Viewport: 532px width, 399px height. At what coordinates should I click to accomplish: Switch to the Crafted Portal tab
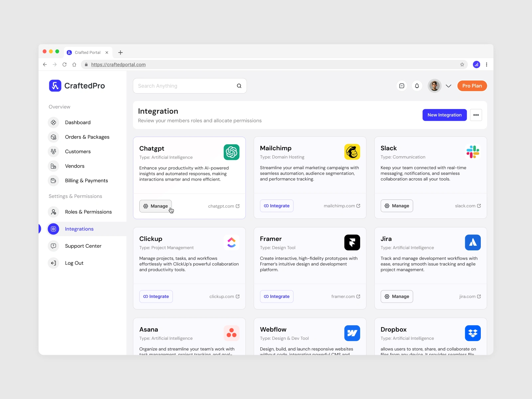pos(87,53)
